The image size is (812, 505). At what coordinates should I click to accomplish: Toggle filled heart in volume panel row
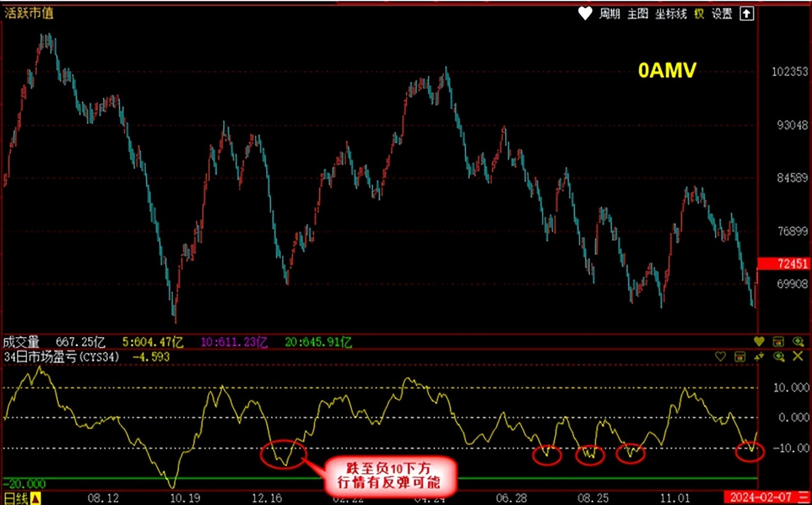pyautogui.click(x=759, y=341)
